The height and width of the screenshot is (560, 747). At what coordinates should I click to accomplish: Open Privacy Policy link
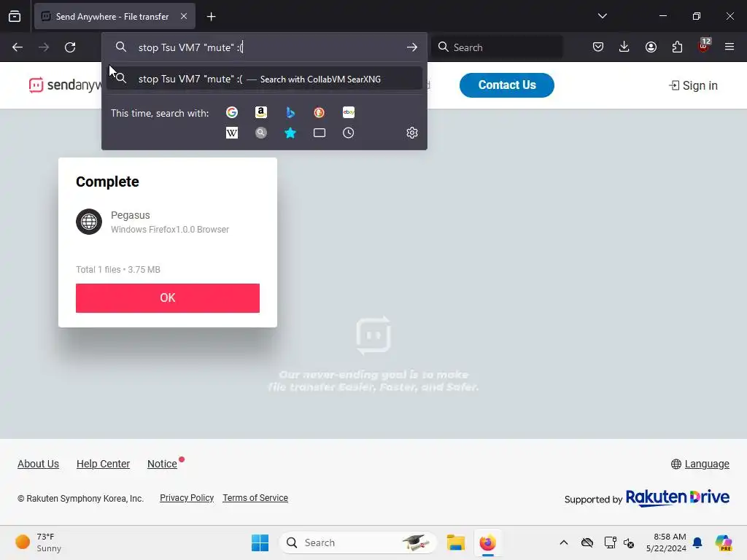187,498
